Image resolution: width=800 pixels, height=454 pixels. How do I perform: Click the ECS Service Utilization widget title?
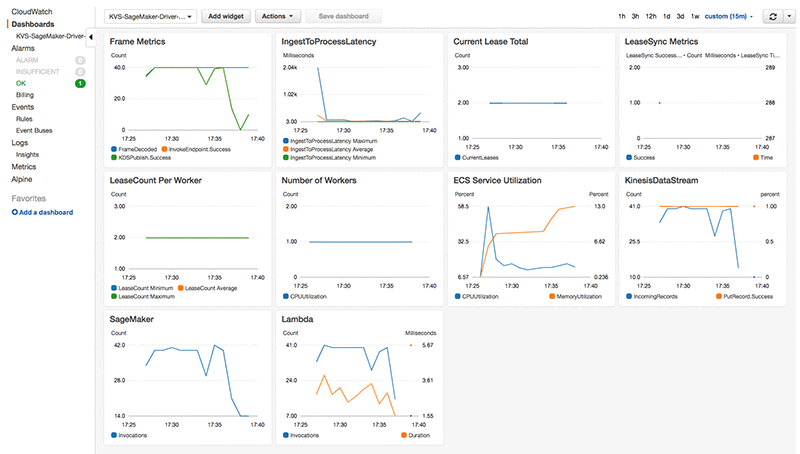(x=497, y=181)
